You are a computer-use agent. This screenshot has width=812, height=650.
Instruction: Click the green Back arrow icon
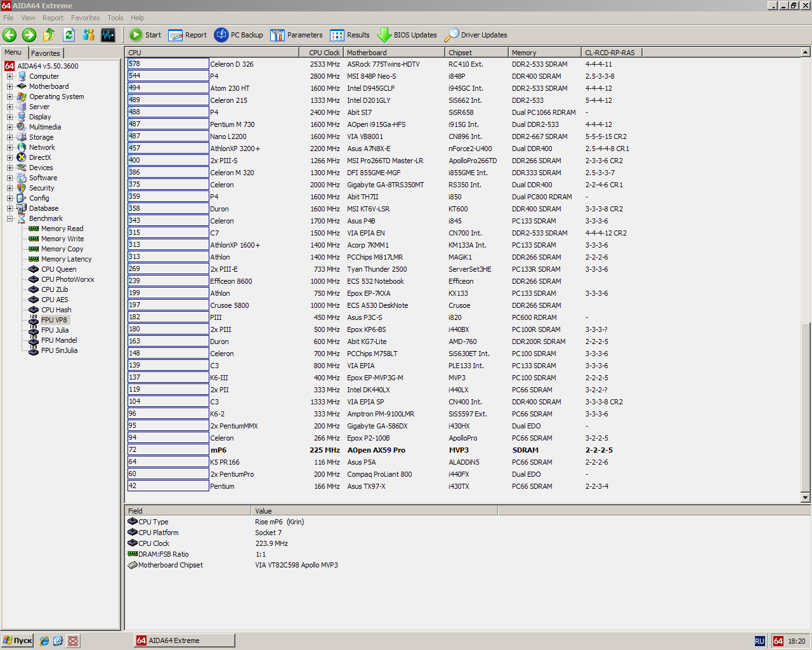click(10, 35)
